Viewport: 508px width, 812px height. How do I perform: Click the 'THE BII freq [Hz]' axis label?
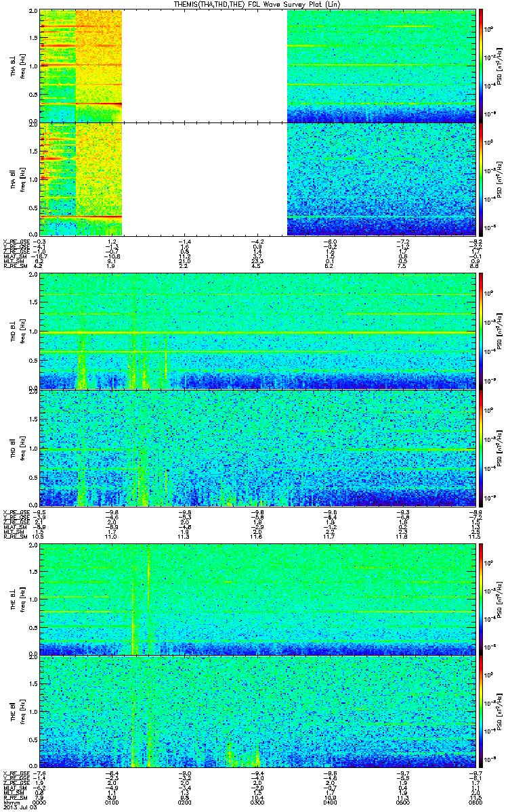tap(16, 711)
